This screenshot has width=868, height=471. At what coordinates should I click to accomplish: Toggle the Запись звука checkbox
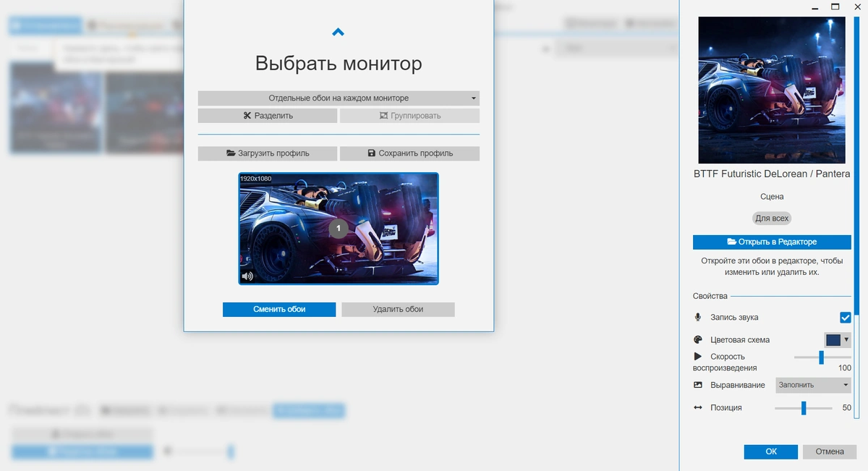845,318
